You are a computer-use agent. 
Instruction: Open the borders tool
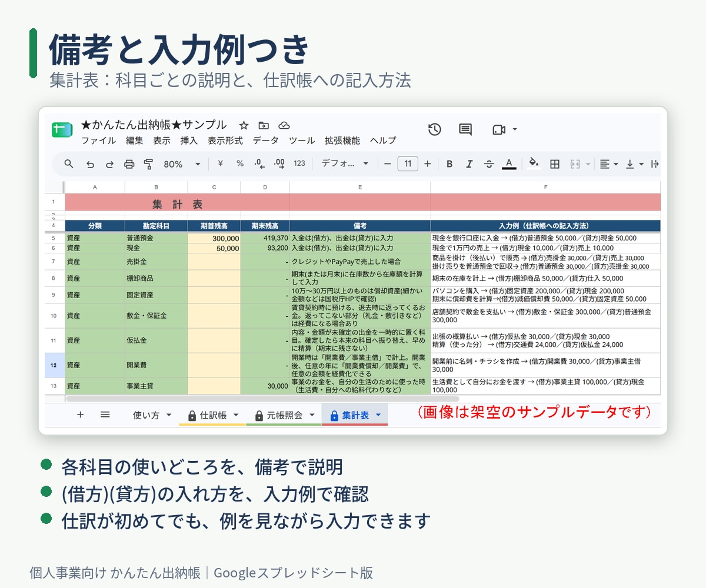pos(555,164)
